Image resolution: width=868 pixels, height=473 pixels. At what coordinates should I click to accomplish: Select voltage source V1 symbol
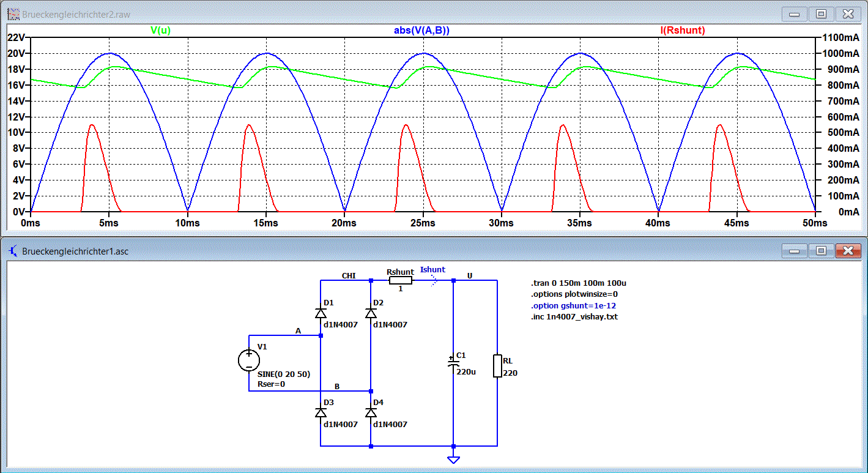249,360
